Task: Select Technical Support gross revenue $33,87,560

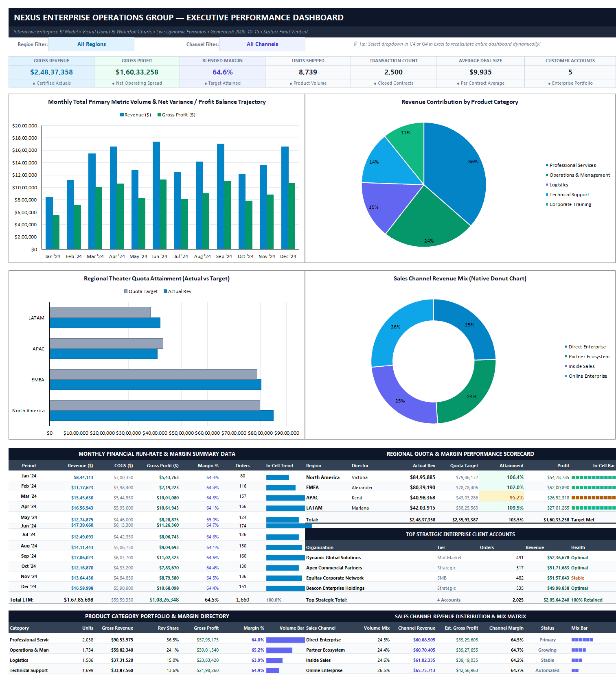Action: pos(122,670)
